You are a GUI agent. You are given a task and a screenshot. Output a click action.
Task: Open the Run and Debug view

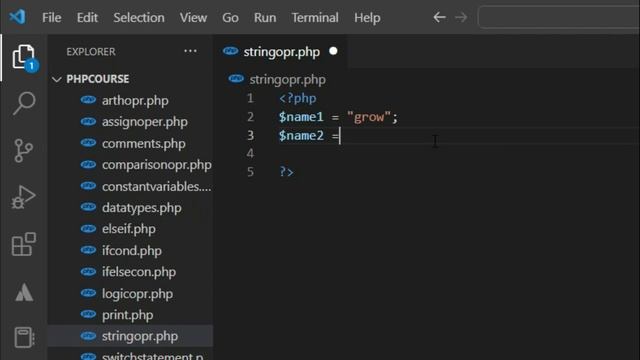24,197
